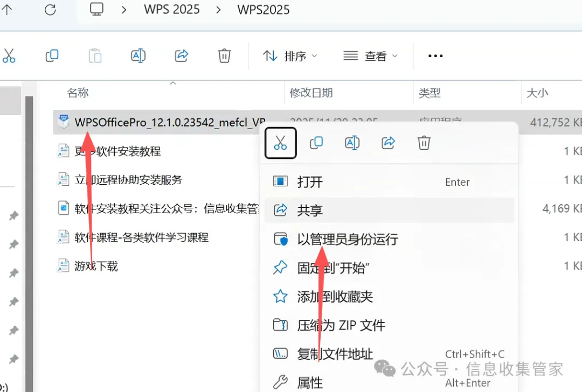Click the 软件安装教程关注公众号 file icon
582x392 pixels.
[x=64, y=208]
